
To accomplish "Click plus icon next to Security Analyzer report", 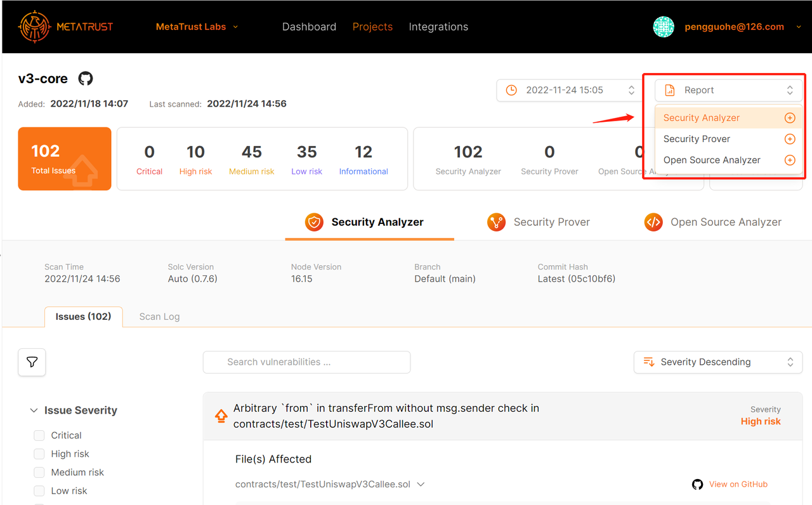I will [790, 118].
